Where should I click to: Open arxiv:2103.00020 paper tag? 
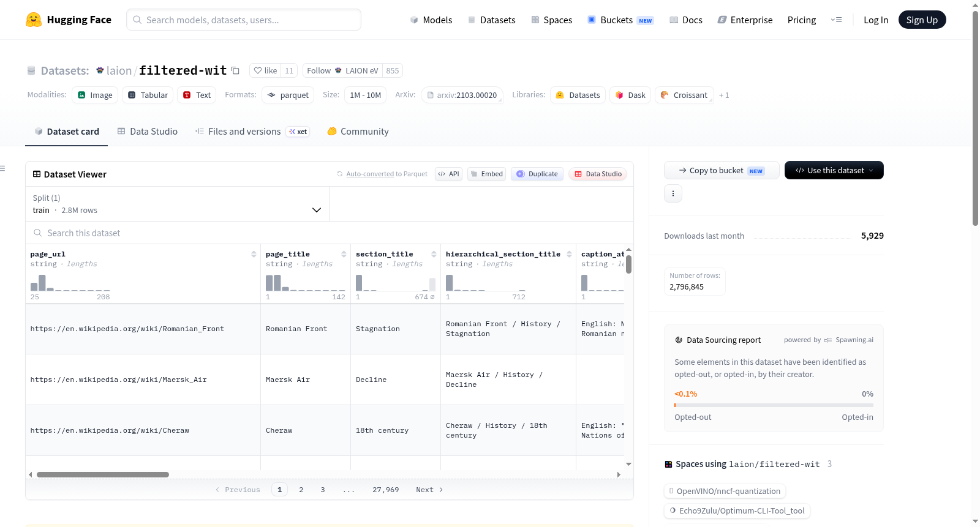(462, 95)
